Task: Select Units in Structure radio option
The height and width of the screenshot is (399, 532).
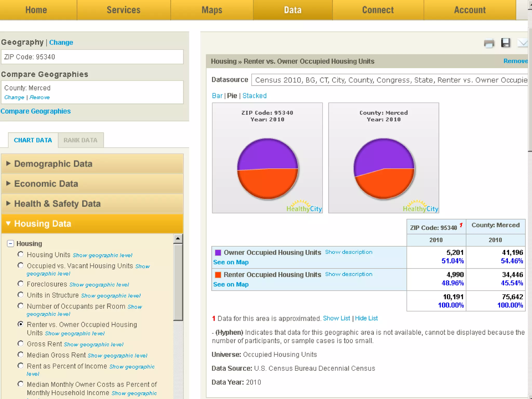Action: [x=21, y=295]
